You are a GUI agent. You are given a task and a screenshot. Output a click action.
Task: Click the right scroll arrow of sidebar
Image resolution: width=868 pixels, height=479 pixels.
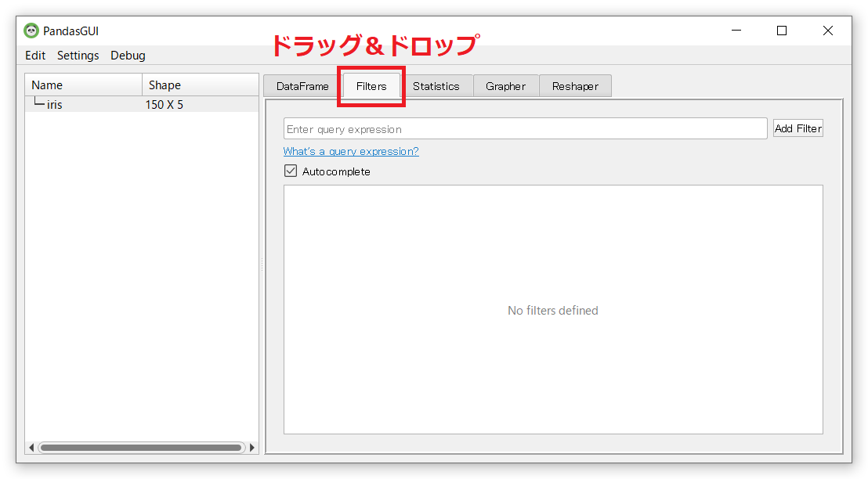252,448
